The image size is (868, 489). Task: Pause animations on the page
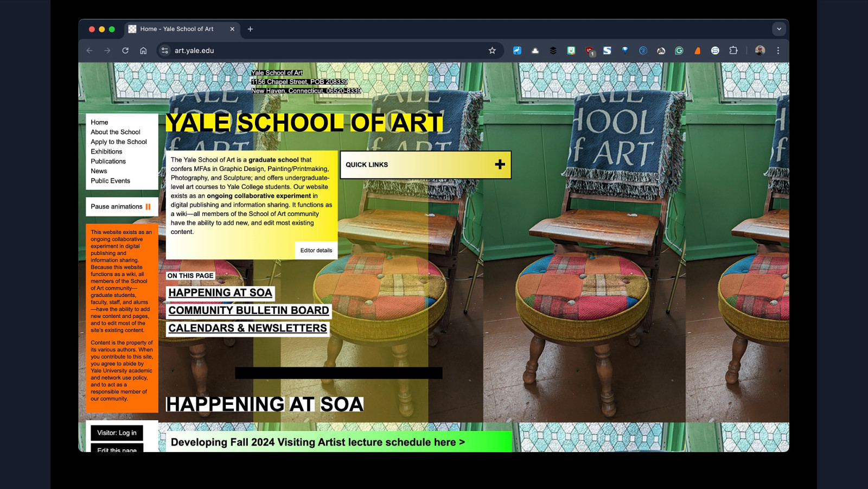[x=122, y=207]
